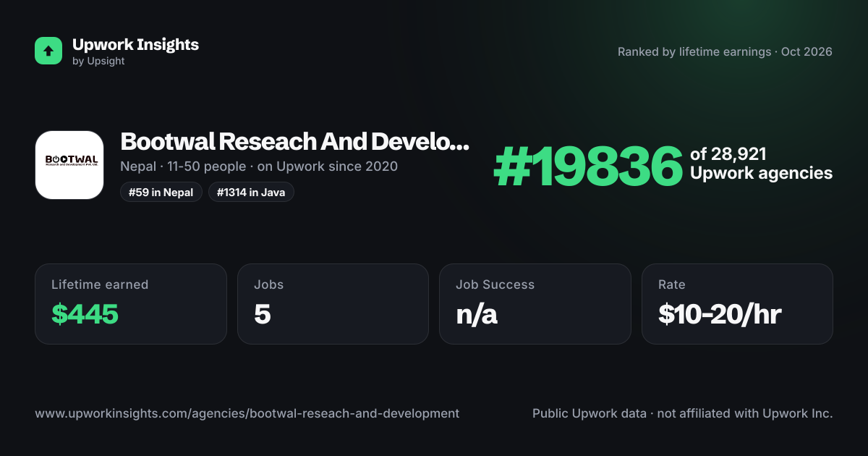This screenshot has width=868, height=456.
Task: Open the Lifetime earned card
Action: (131, 304)
